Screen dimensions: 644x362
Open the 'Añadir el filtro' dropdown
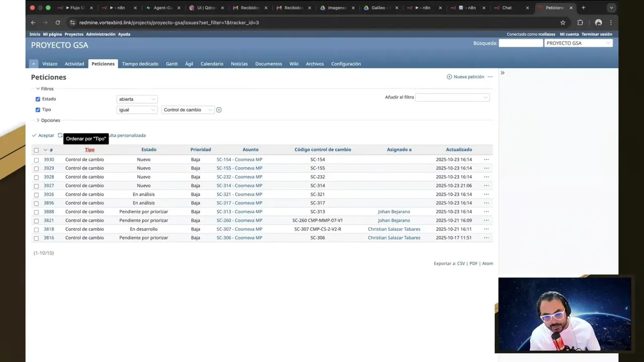[x=452, y=97]
